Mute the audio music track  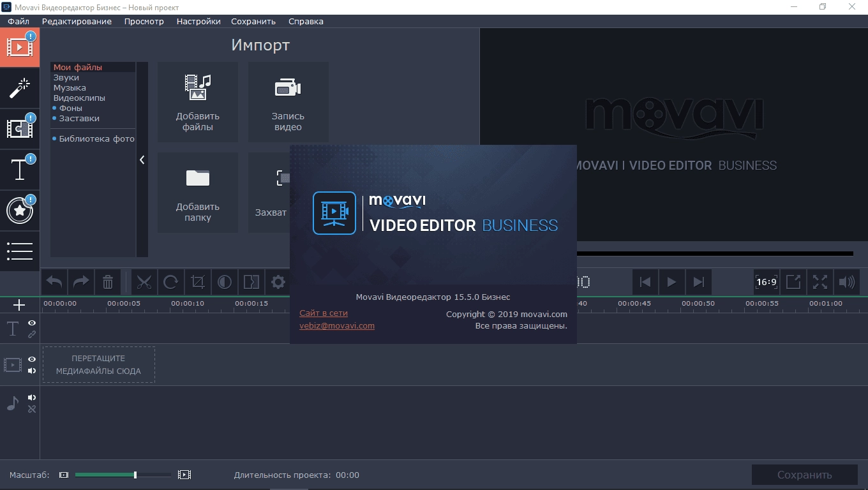pyautogui.click(x=32, y=397)
